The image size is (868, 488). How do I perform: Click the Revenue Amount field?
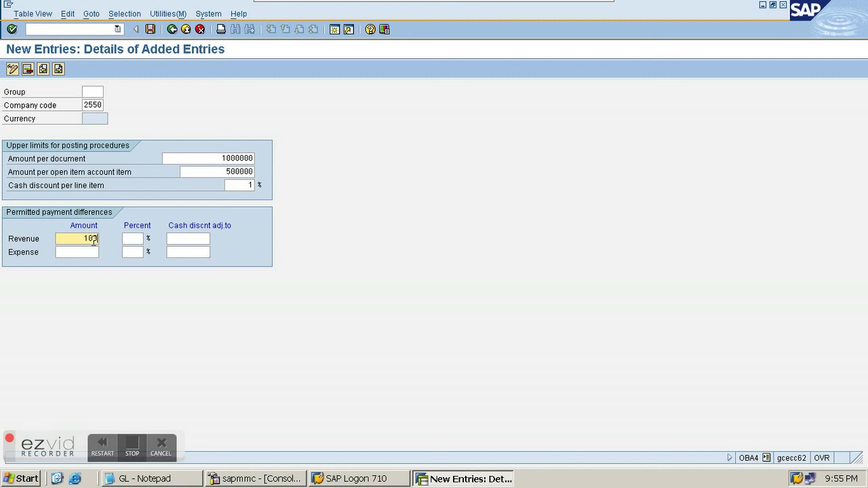click(77, 239)
